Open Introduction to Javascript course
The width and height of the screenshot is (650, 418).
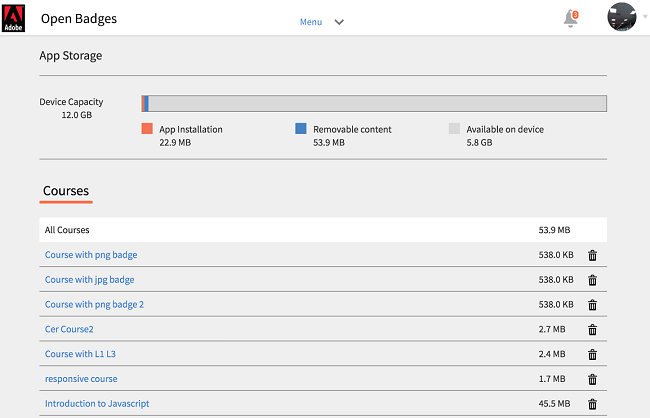click(97, 404)
